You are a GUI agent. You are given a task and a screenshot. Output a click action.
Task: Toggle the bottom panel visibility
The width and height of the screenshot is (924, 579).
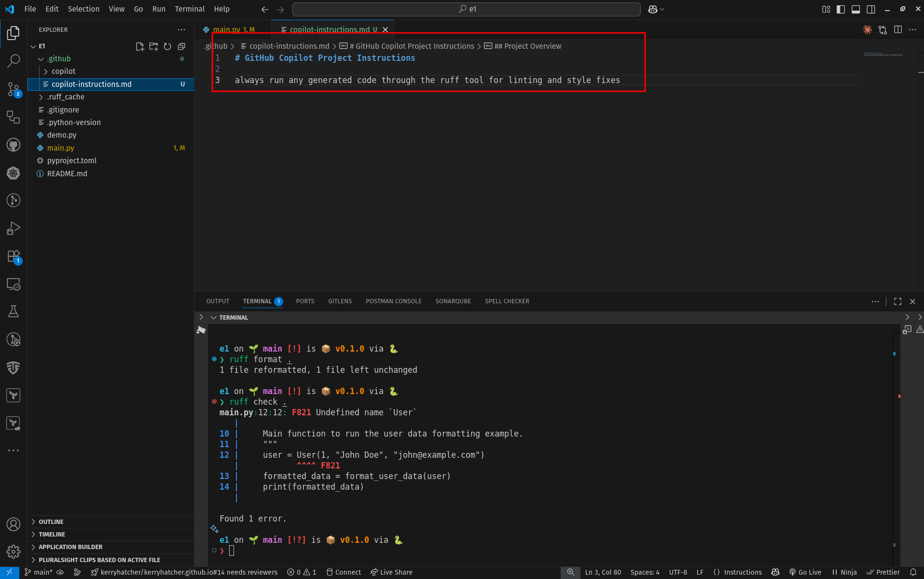(855, 9)
